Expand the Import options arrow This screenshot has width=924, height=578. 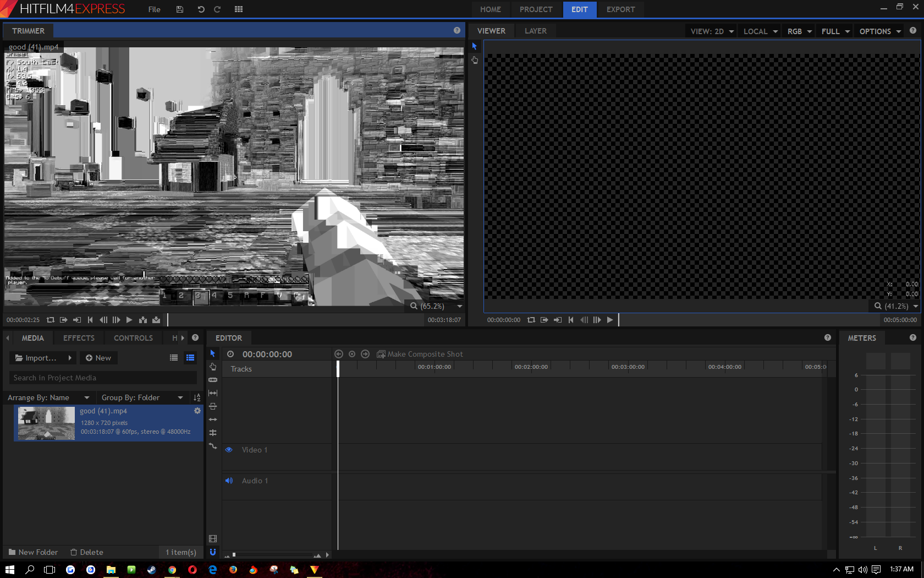click(70, 358)
